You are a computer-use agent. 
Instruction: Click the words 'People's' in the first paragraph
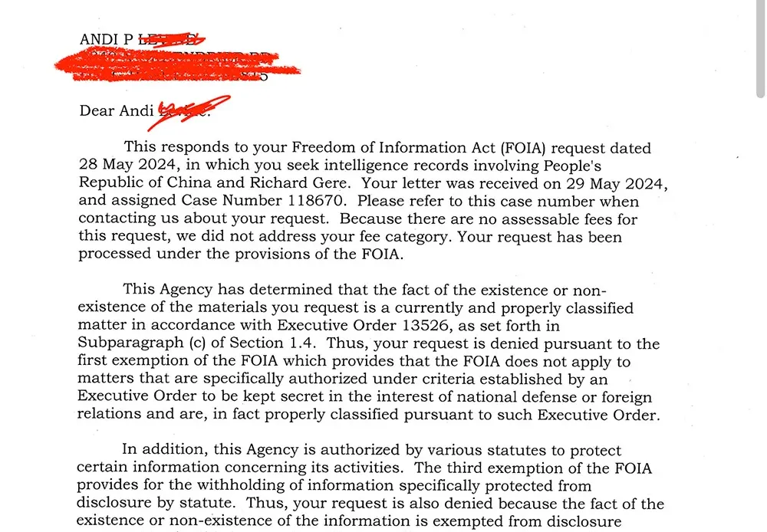pyautogui.click(x=572, y=166)
